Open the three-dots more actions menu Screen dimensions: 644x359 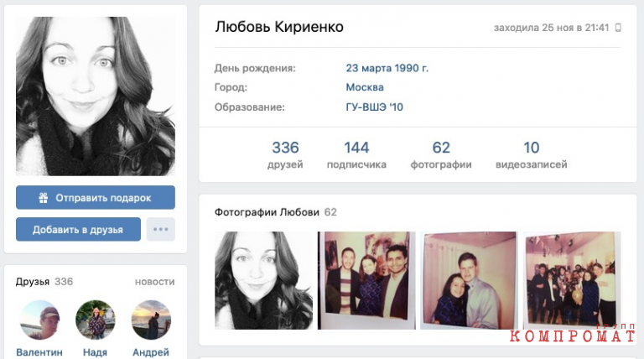click(161, 229)
